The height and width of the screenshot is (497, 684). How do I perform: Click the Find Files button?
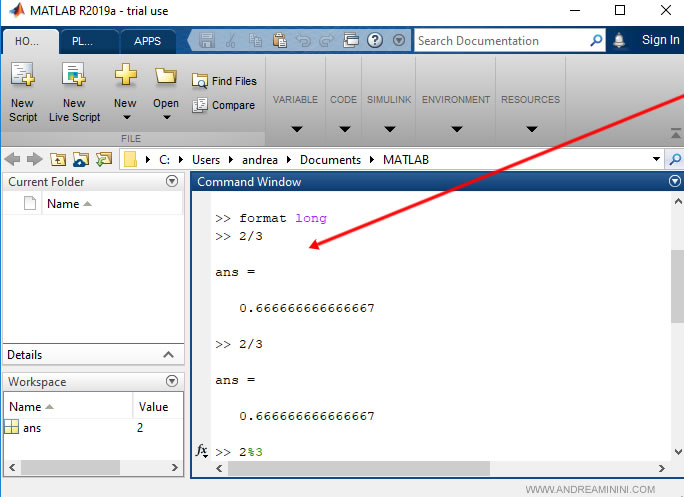tap(224, 81)
